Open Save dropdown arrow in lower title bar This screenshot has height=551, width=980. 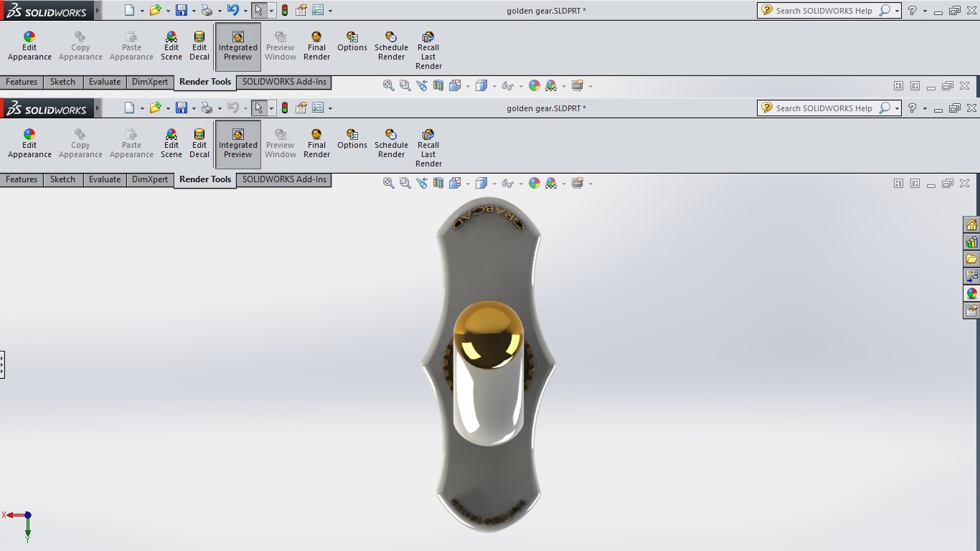point(193,108)
